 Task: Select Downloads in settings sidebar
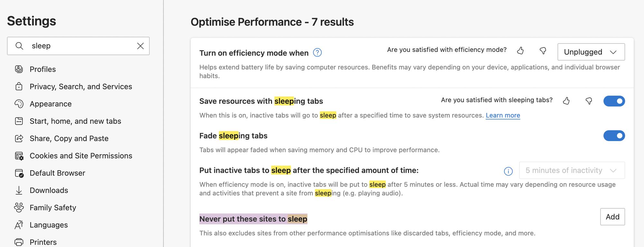pos(49,190)
